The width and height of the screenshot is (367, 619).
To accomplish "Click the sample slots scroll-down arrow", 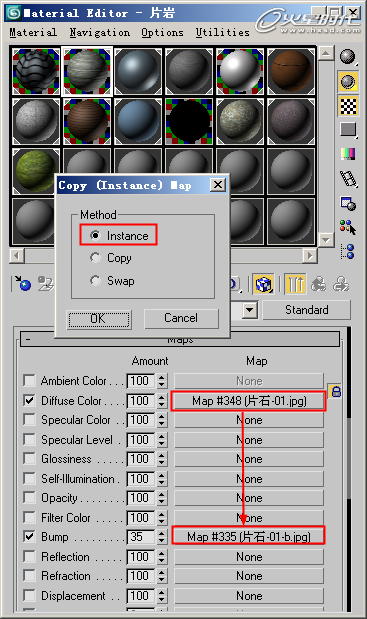I will click(x=326, y=239).
